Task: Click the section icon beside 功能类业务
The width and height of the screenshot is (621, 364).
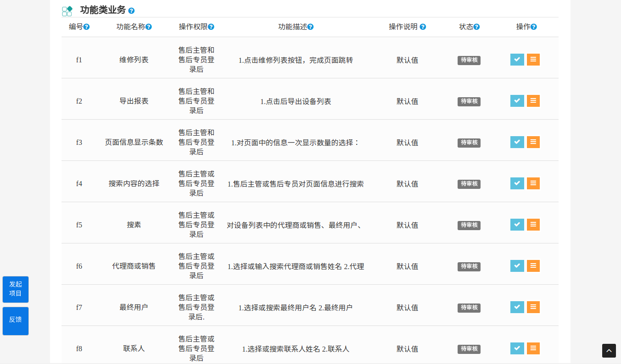Action: (67, 11)
